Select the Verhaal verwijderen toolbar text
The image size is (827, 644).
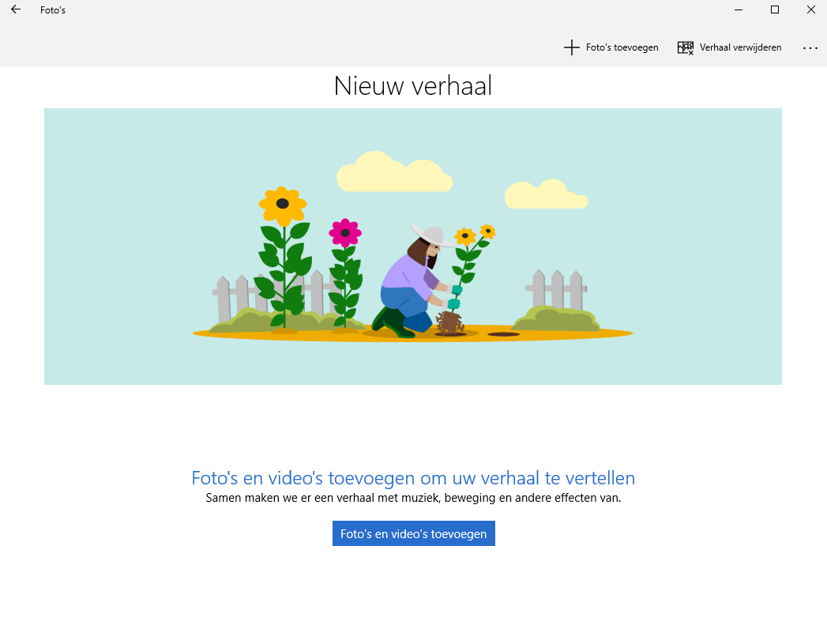tap(740, 47)
